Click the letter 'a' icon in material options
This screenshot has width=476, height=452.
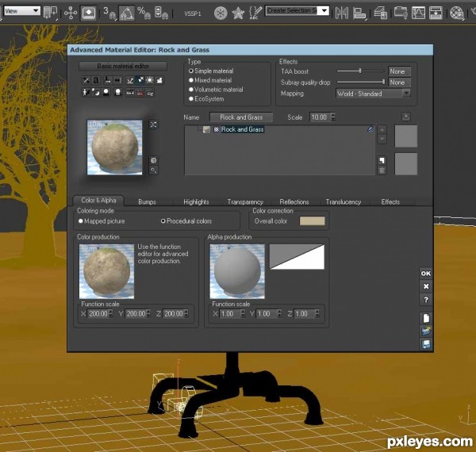(96, 80)
